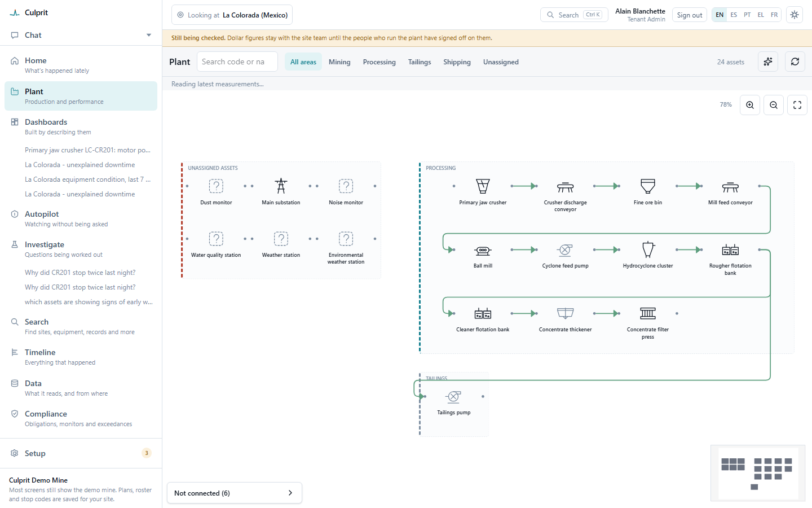Select the Hydrocyclone cluster icon
The height and width of the screenshot is (508, 812).
[x=648, y=250]
